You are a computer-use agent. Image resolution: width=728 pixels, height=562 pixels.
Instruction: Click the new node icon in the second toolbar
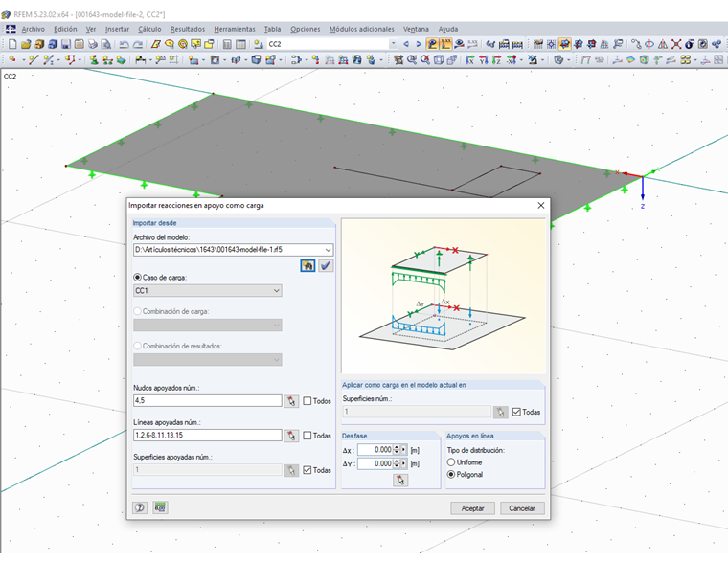pyautogui.click(x=12, y=59)
